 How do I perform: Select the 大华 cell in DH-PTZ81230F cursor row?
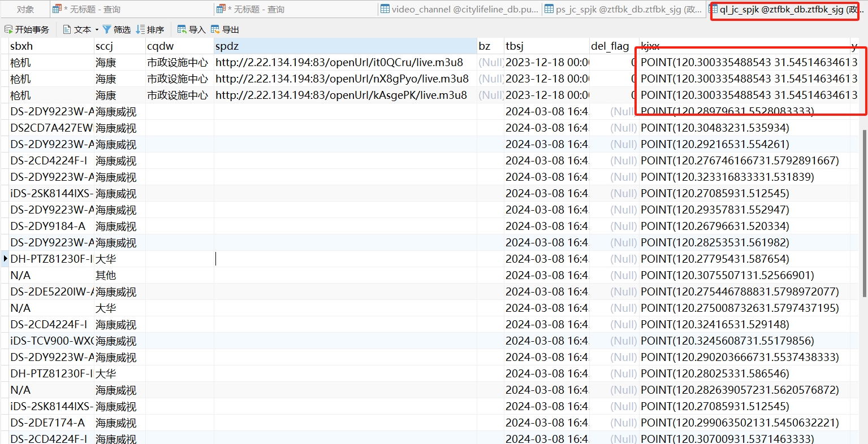pos(120,259)
